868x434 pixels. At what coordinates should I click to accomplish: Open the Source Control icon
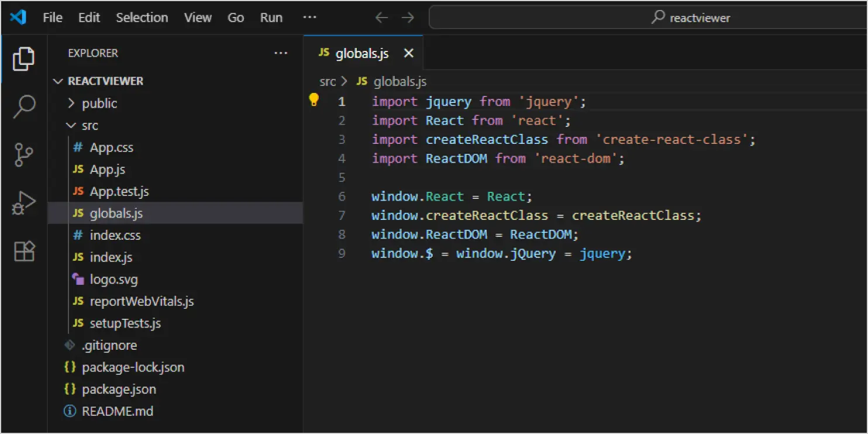(x=23, y=154)
